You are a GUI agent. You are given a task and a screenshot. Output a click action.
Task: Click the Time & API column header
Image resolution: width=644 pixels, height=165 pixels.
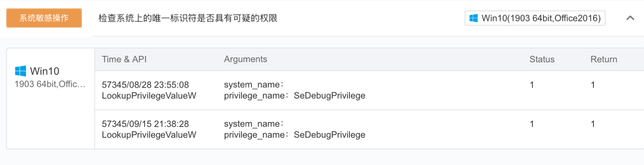(x=124, y=59)
